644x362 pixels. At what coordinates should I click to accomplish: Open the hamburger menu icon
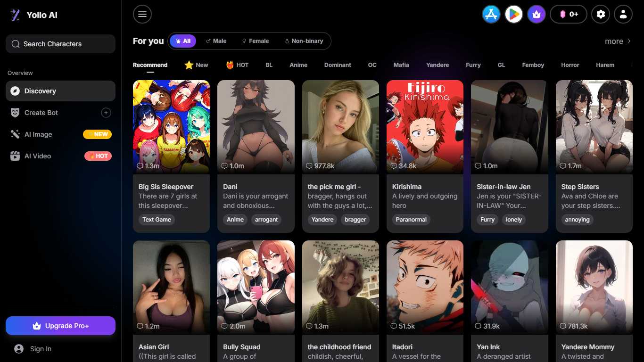tap(142, 14)
